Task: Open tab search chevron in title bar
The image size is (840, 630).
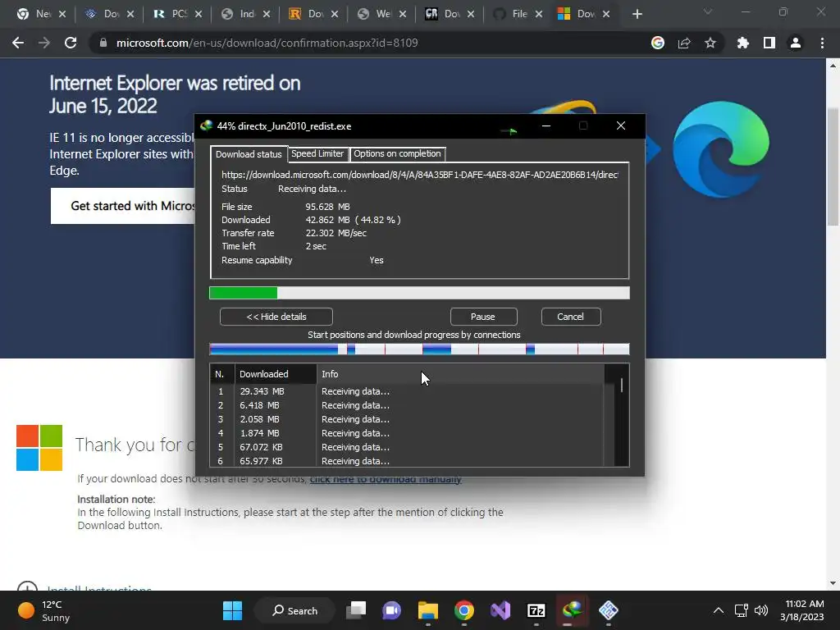Action: [x=708, y=11]
